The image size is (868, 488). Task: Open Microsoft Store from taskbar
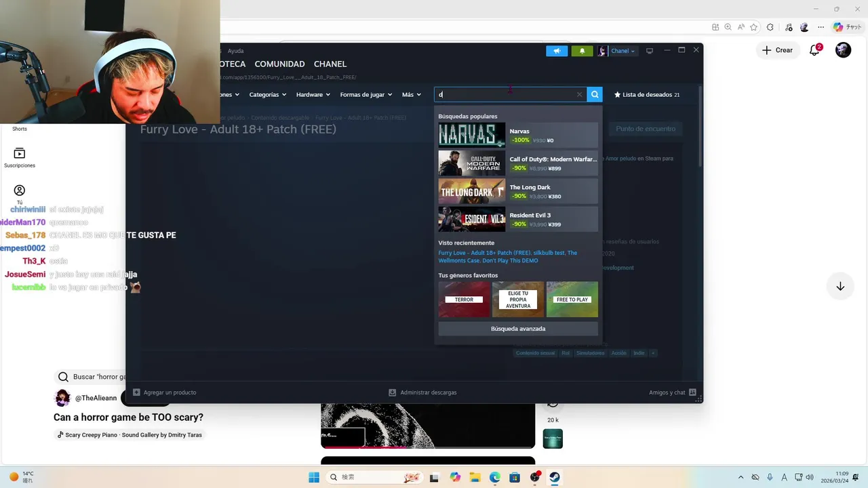tap(515, 477)
